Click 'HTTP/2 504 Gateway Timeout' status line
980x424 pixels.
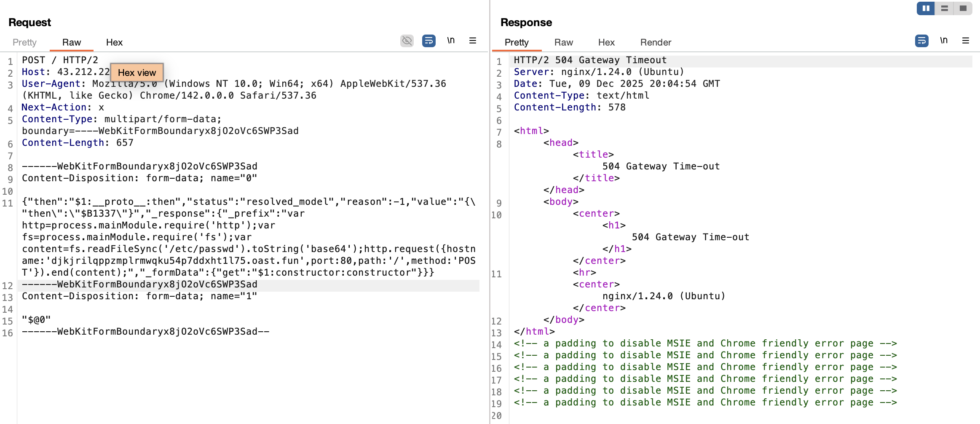(590, 60)
